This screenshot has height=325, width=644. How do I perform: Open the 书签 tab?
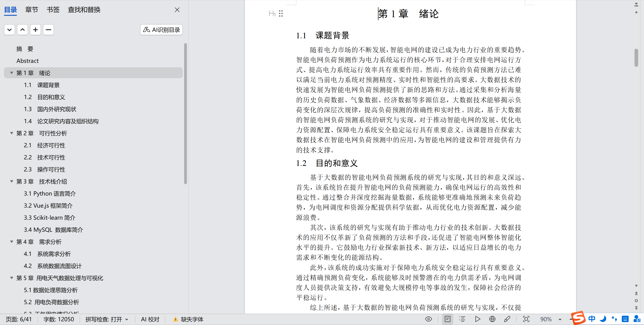pos(53,10)
